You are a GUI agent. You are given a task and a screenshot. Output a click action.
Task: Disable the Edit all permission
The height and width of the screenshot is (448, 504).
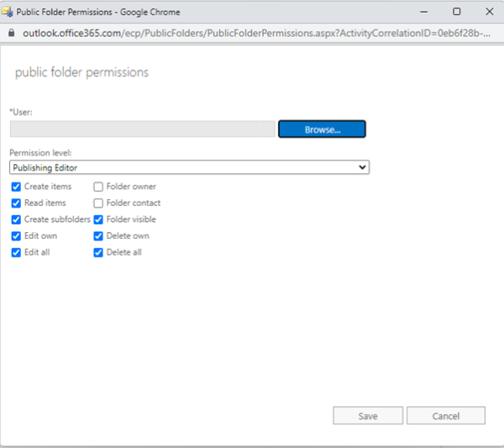16,252
